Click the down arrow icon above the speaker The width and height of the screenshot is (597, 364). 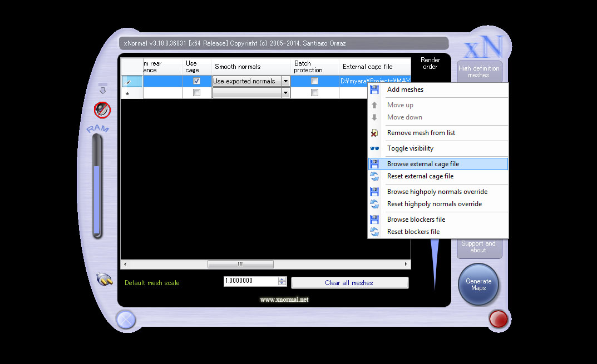click(x=103, y=88)
